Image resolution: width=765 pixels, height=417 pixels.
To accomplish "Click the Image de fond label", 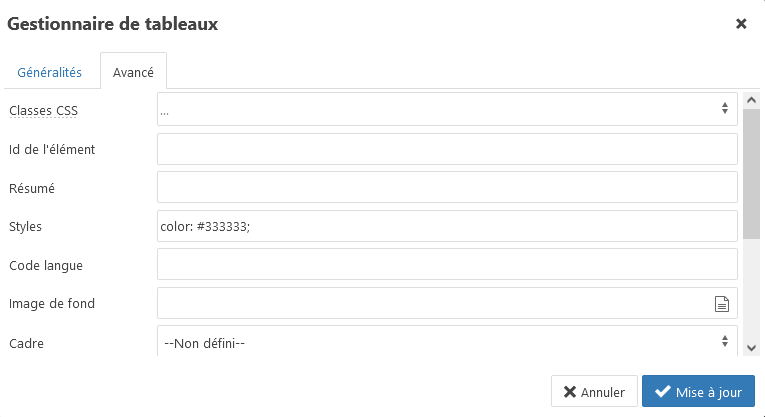I will coord(52,303).
